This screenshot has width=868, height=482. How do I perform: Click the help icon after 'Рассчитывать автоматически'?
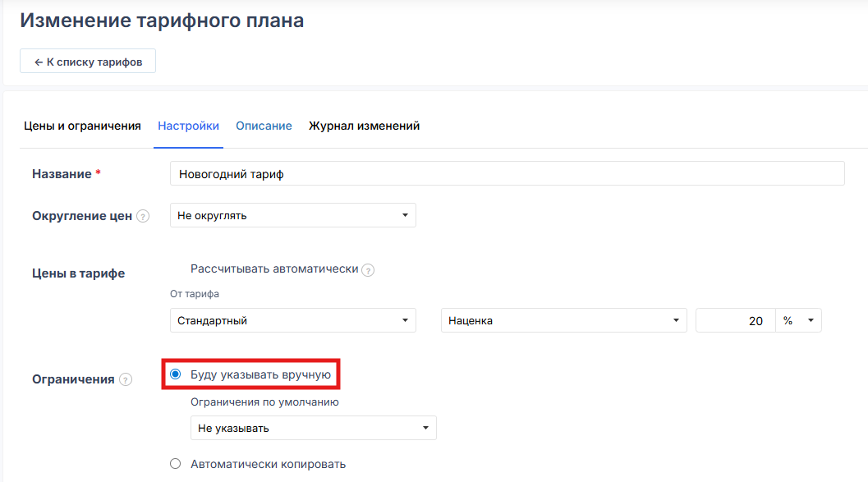tap(368, 270)
